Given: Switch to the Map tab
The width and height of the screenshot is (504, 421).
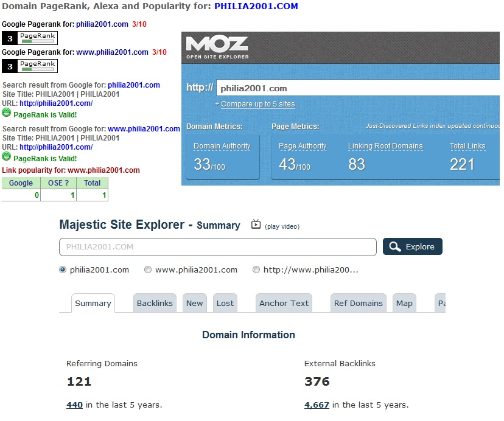Looking at the screenshot, I should (404, 303).
